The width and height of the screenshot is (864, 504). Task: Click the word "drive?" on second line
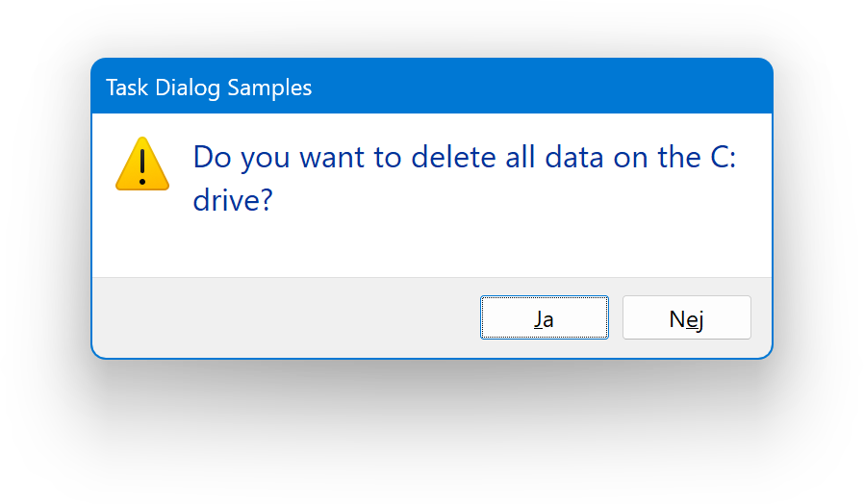[233, 200]
